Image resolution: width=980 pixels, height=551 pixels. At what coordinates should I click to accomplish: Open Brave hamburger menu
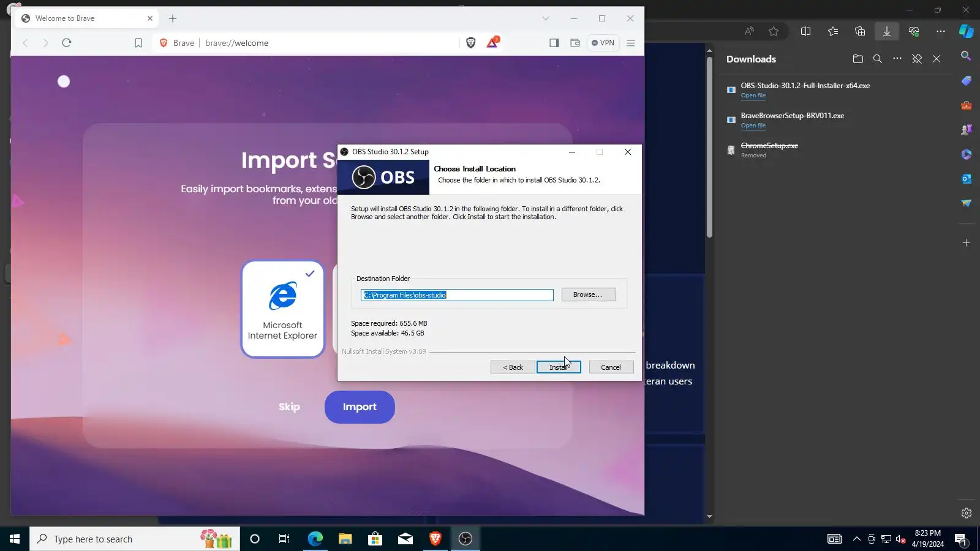[x=631, y=43]
